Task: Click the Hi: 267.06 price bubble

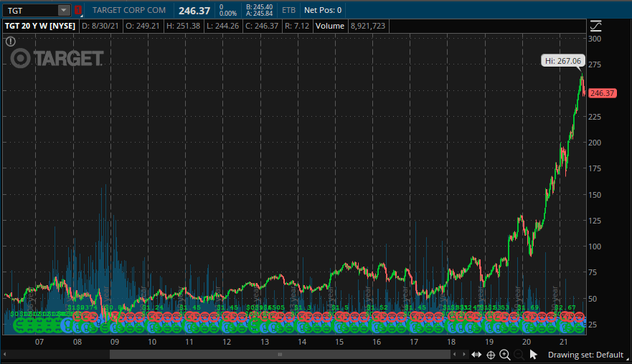Action: pos(563,61)
